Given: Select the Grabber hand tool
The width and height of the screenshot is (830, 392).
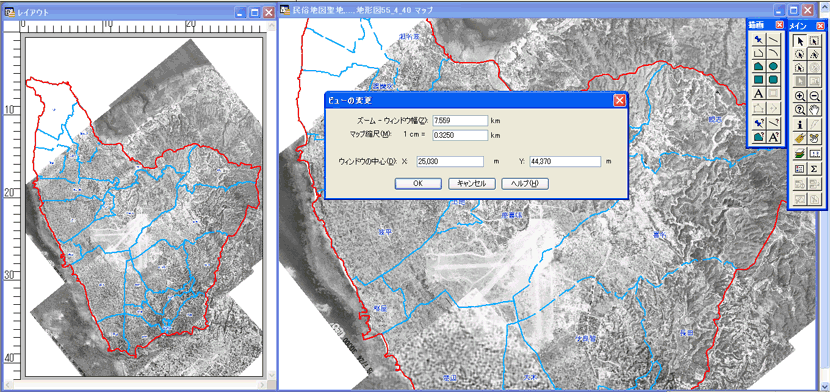Looking at the screenshot, I should (x=815, y=110).
